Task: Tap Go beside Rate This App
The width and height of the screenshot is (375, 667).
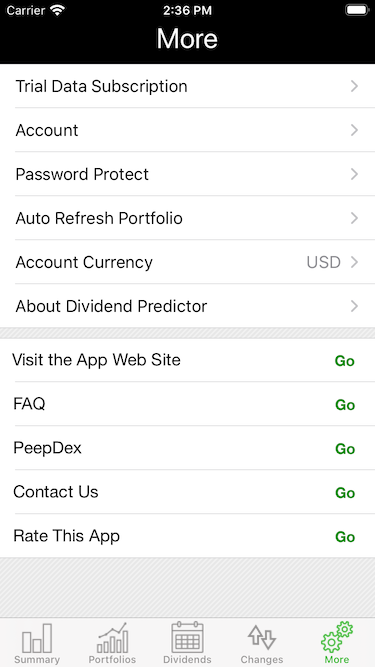Action: click(x=345, y=537)
